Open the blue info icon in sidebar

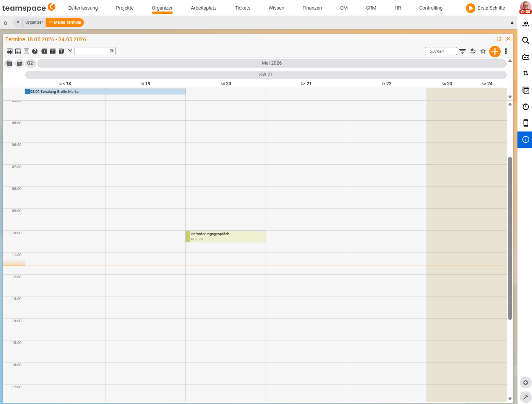pyautogui.click(x=525, y=140)
